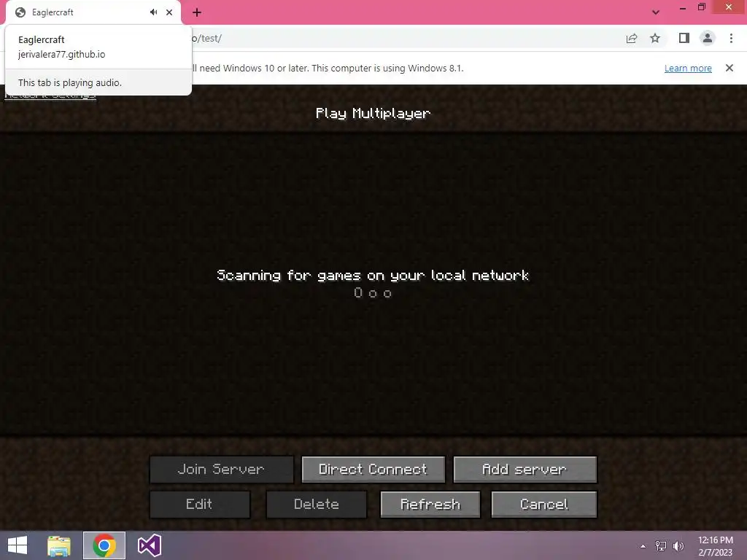Open a new browser tab
The height and width of the screenshot is (560, 747).
point(197,12)
